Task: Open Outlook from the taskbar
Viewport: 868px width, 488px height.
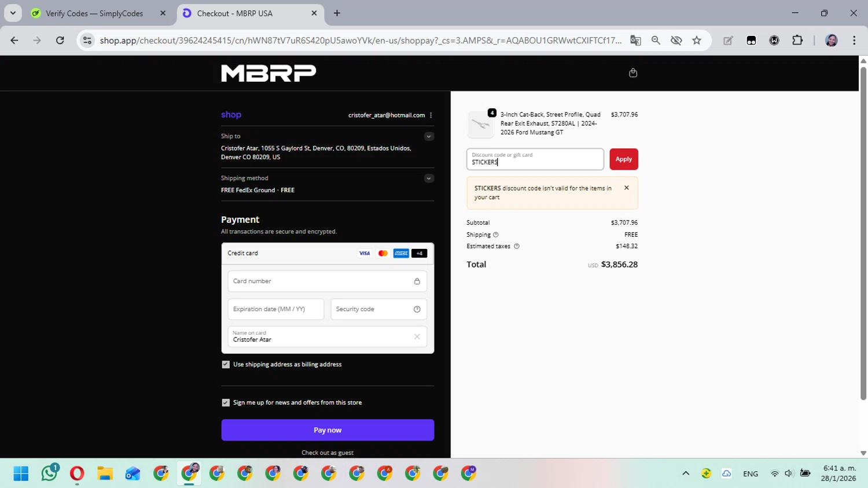Action: (133, 474)
